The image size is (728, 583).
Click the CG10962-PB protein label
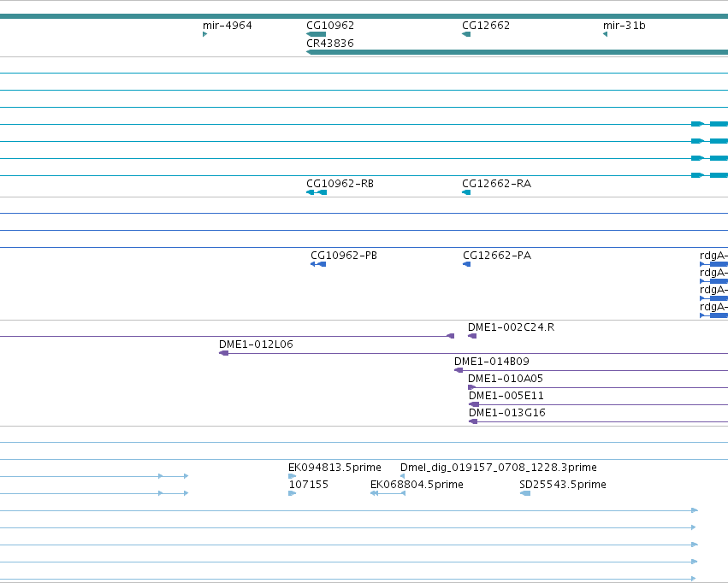click(344, 256)
